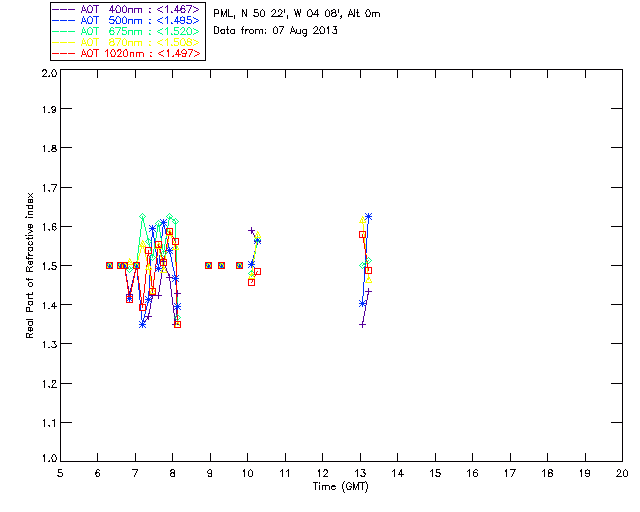Click the lowest purple plus marker at 13 GMT
Viewport: 640px width, 512px height.
[x=362, y=325]
